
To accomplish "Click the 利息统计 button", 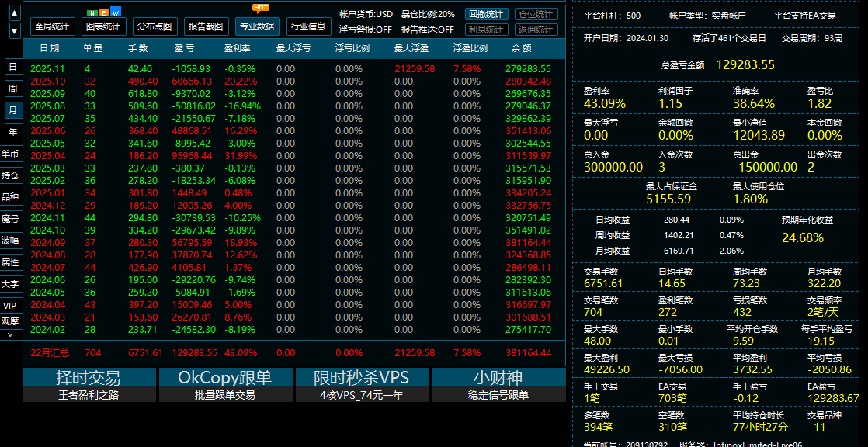I will 486,29.
